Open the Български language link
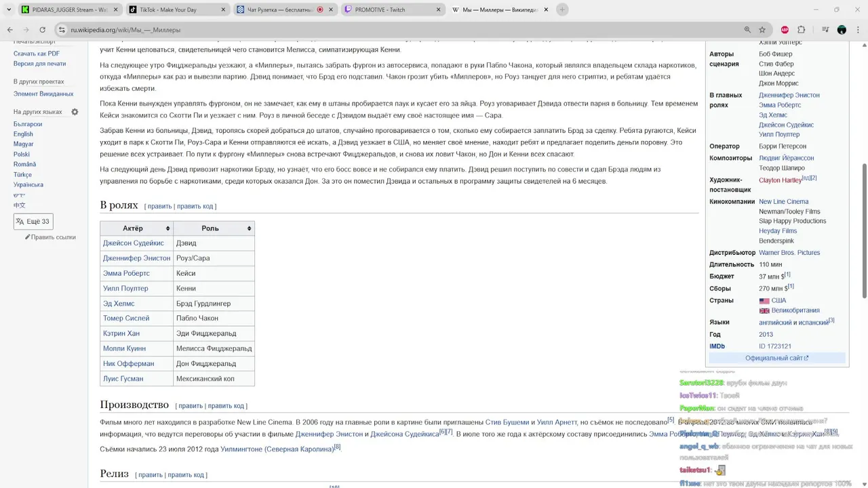 click(28, 124)
